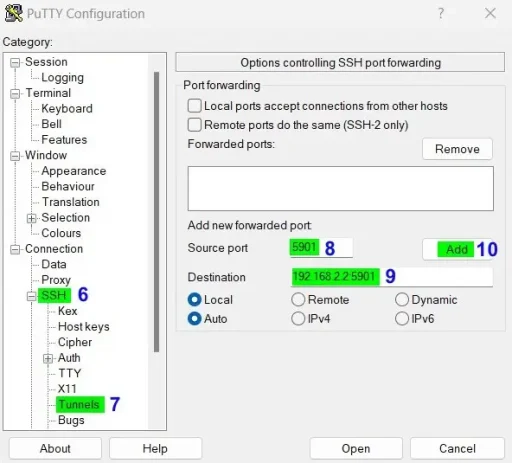Select the Dynamic radio button

coord(402,299)
